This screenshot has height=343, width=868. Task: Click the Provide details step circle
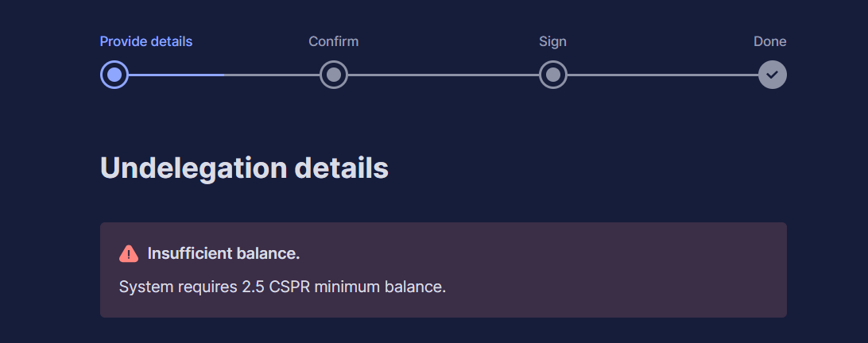pyautogui.click(x=114, y=75)
